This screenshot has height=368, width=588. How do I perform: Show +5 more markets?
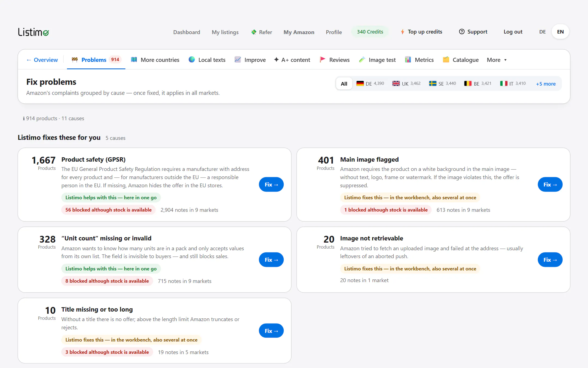[546, 84]
